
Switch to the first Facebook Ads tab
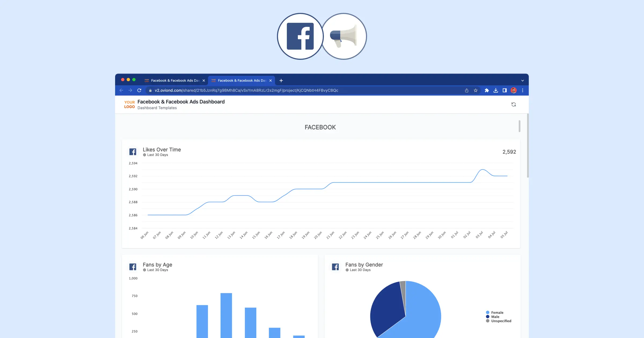click(x=175, y=80)
